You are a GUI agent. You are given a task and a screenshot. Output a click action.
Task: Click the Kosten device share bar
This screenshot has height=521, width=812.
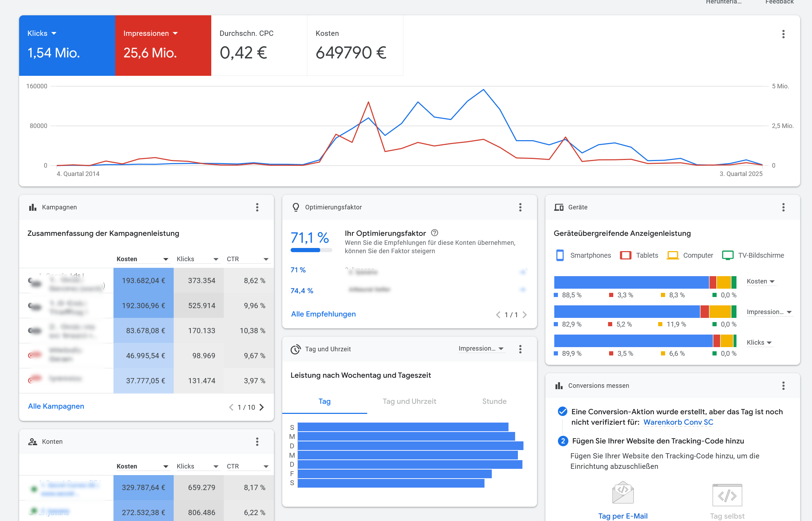click(645, 282)
